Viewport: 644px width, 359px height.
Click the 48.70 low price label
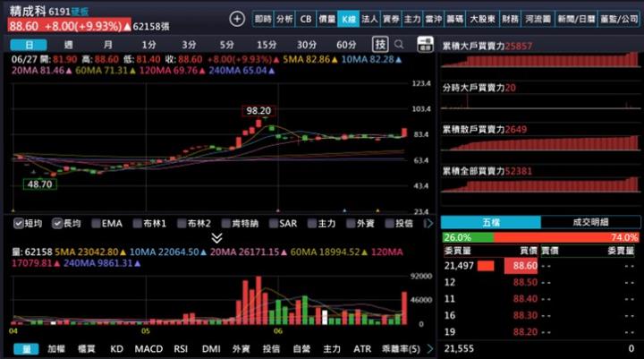(x=40, y=184)
